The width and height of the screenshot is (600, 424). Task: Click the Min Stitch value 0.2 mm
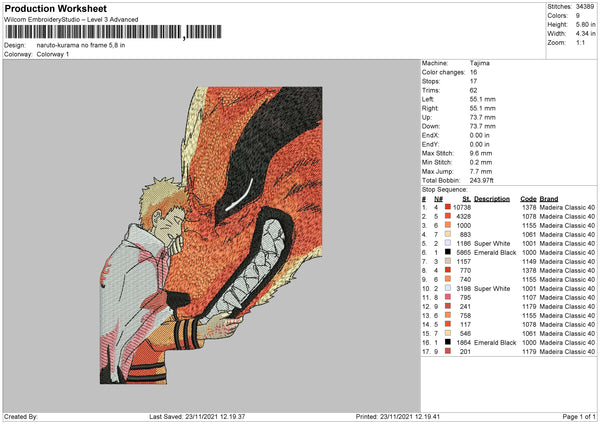481,162
